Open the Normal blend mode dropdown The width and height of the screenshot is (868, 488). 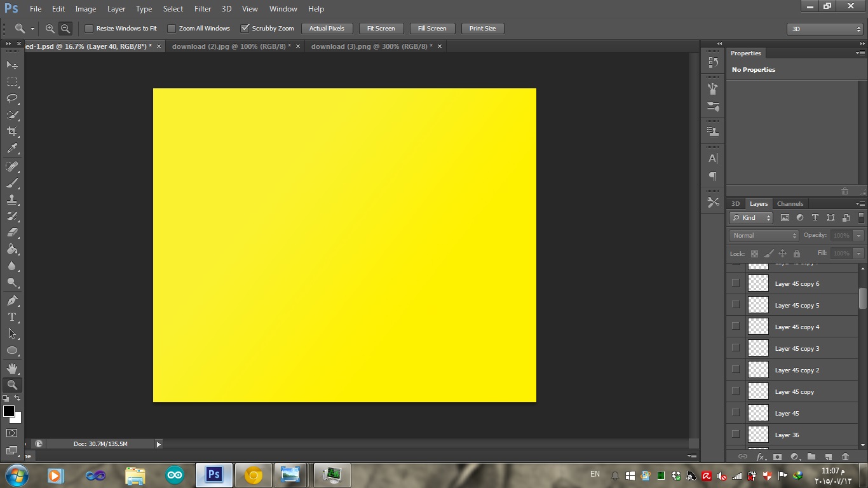[x=764, y=236]
